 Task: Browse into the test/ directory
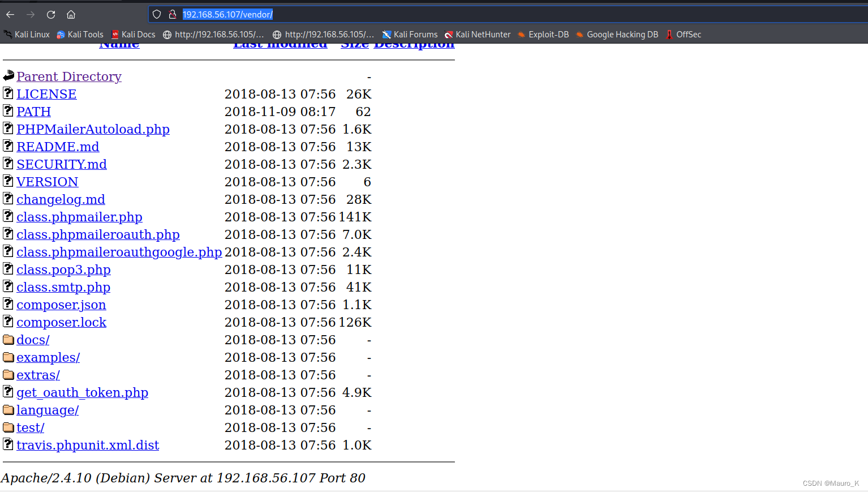point(30,427)
